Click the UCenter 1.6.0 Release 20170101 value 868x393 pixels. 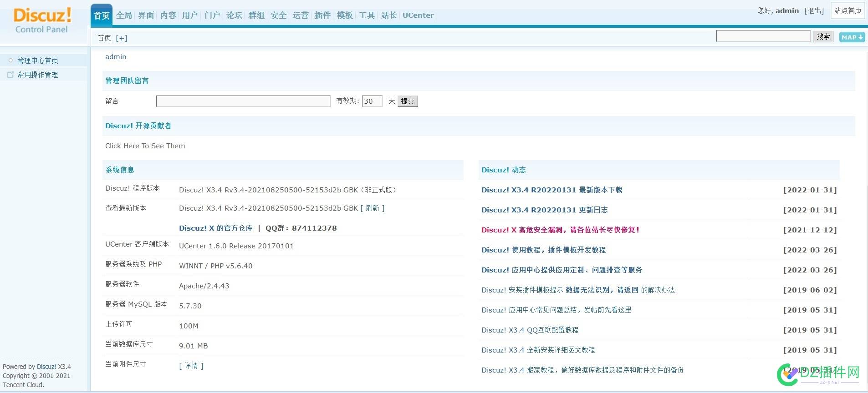coord(236,246)
